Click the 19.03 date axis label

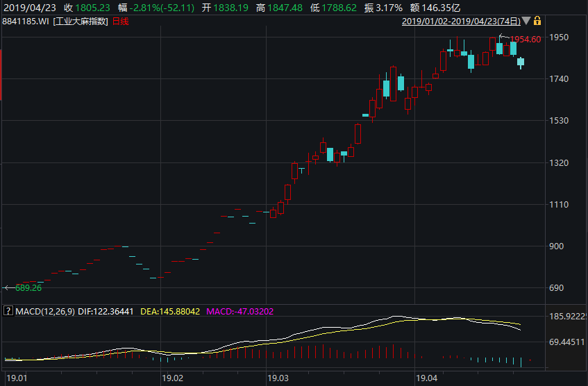278,378
